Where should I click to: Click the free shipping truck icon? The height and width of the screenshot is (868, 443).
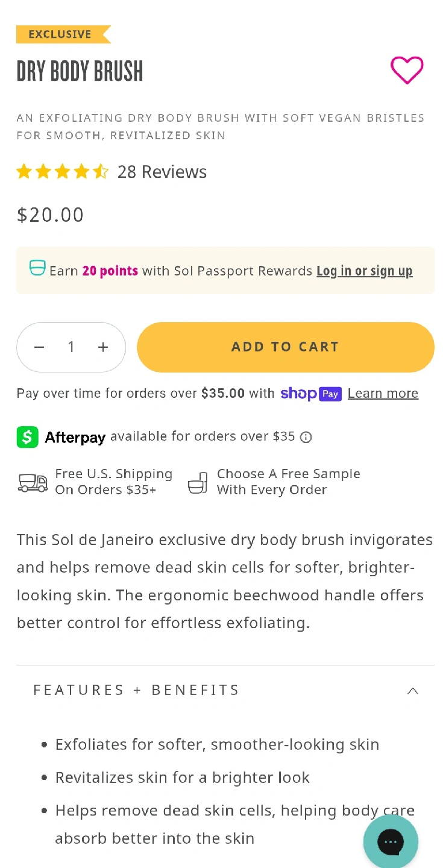[x=33, y=482]
